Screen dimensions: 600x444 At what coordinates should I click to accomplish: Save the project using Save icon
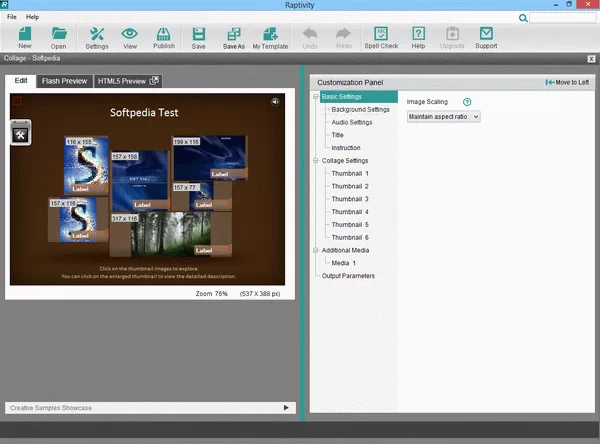click(199, 37)
